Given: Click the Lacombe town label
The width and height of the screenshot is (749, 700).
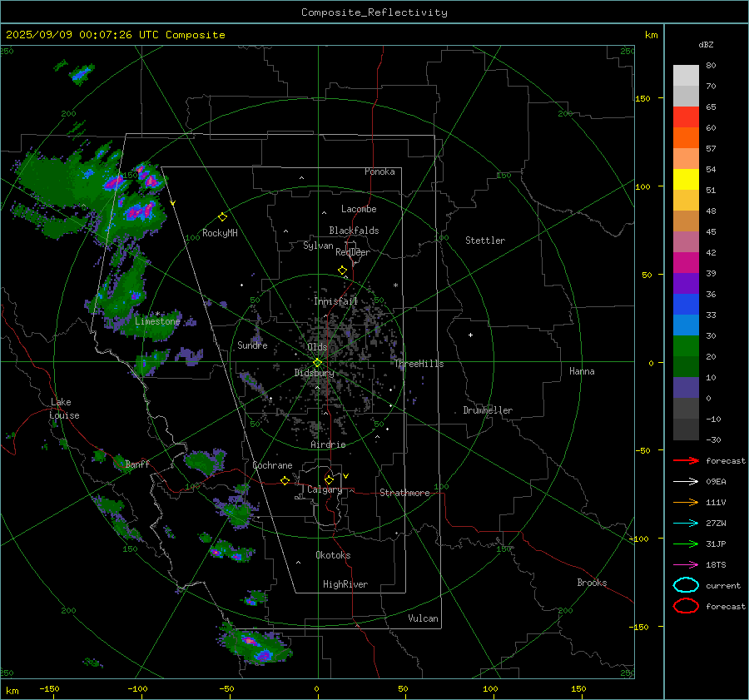Looking at the screenshot, I should 359,209.
